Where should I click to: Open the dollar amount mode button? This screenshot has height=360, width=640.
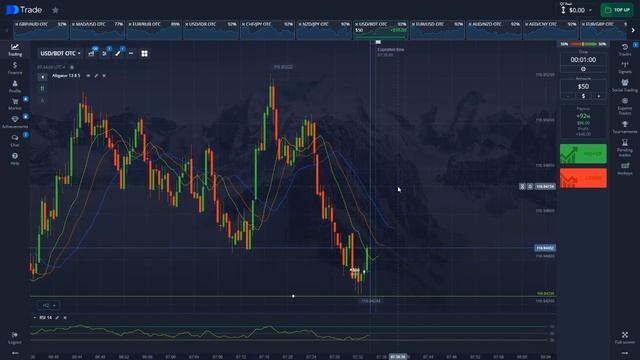point(583,96)
